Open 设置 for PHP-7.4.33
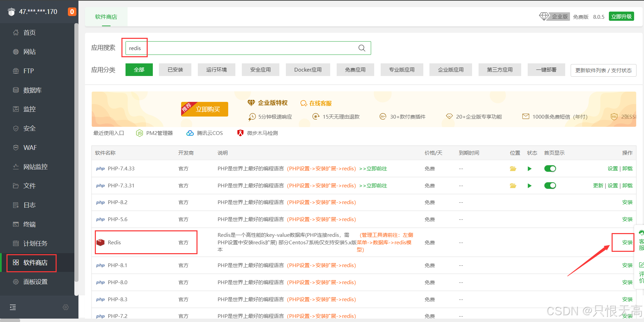Image resolution: width=644 pixels, height=322 pixels. [613, 169]
